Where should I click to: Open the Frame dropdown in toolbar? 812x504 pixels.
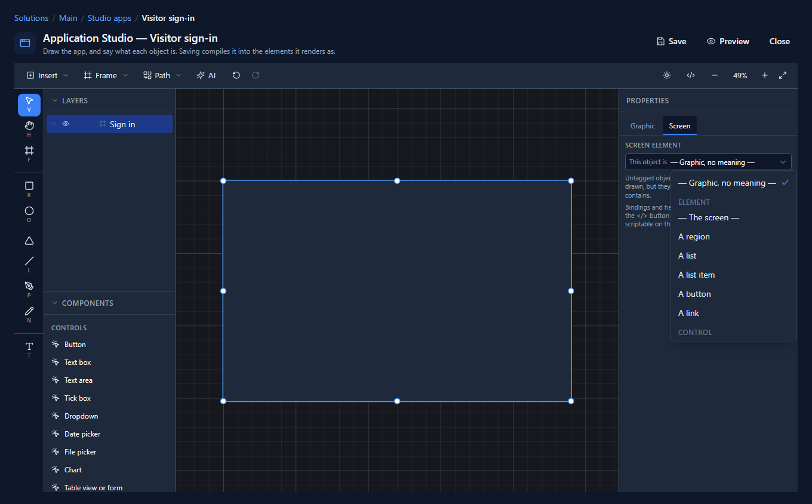click(106, 75)
